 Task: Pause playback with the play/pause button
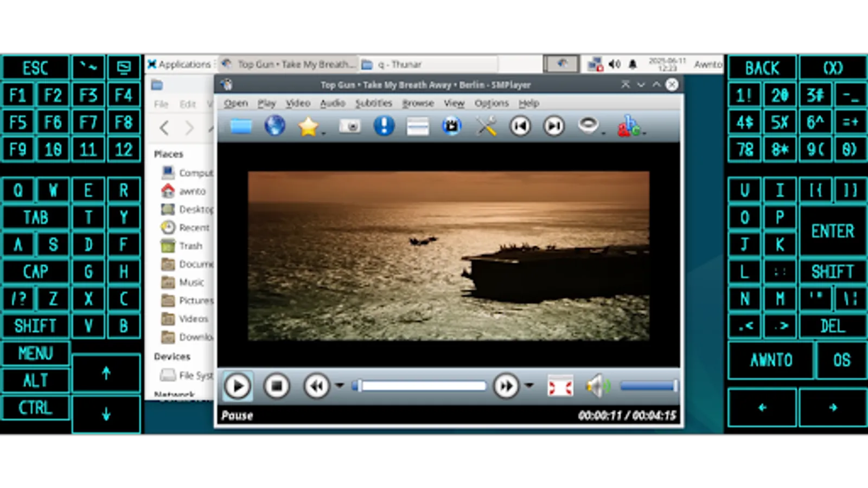(x=237, y=386)
